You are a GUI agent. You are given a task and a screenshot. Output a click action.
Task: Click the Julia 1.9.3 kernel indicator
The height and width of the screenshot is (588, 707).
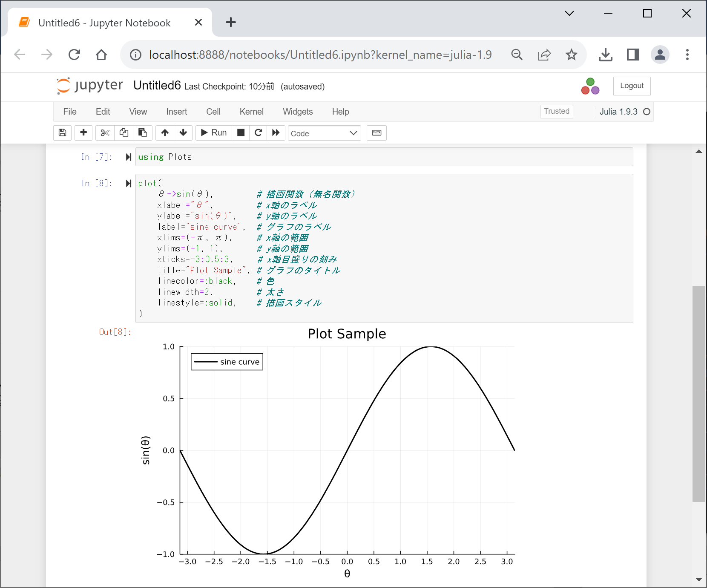618,112
